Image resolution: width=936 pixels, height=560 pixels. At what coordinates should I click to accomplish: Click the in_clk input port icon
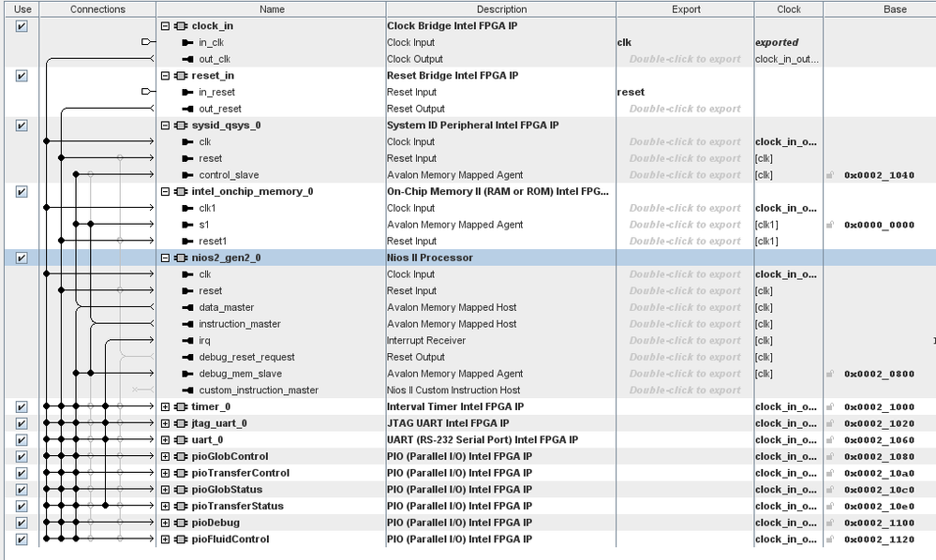point(187,42)
